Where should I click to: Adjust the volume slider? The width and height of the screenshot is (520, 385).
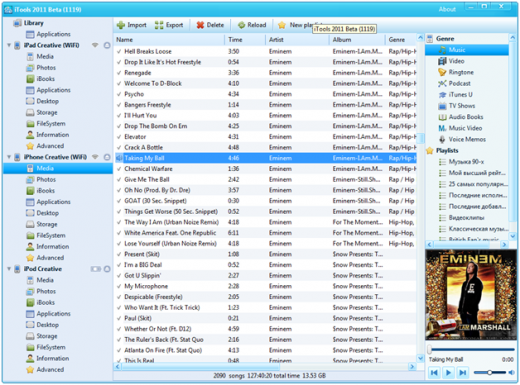[489, 372]
